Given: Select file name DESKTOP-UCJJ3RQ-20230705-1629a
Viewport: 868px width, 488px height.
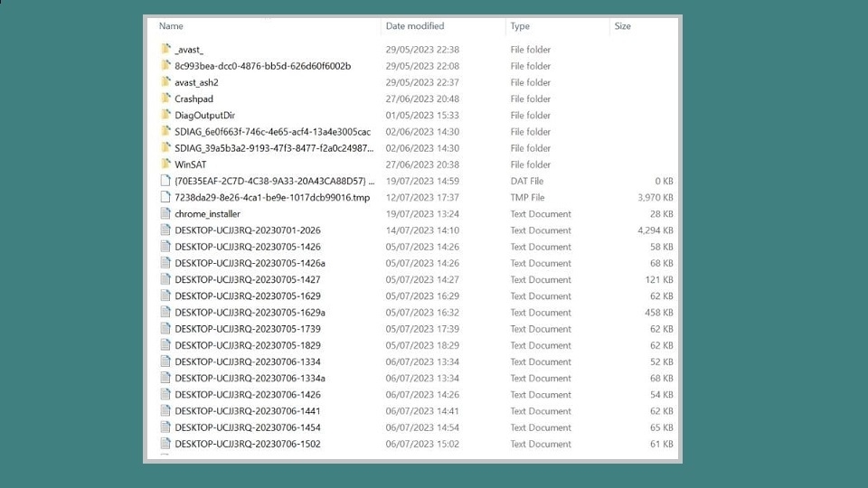Looking at the screenshot, I should pyautogui.click(x=250, y=313).
